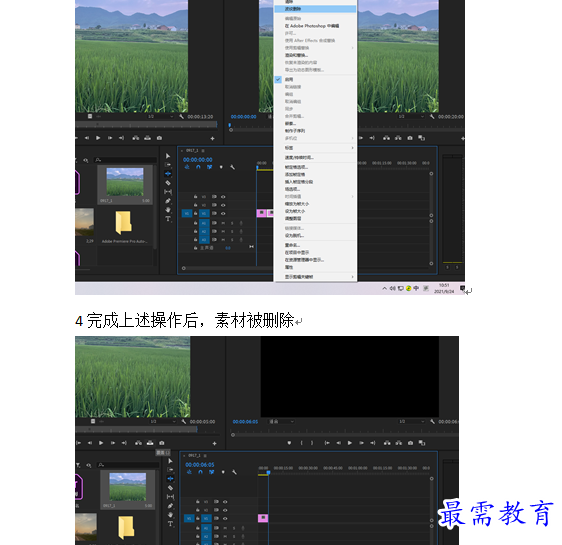Play the upper source monitor clip
Screen dimensions: 562x545
coord(98,138)
